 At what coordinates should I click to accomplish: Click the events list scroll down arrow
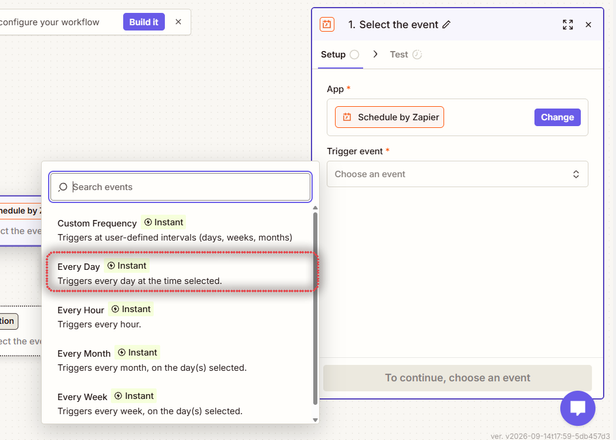[315, 420]
